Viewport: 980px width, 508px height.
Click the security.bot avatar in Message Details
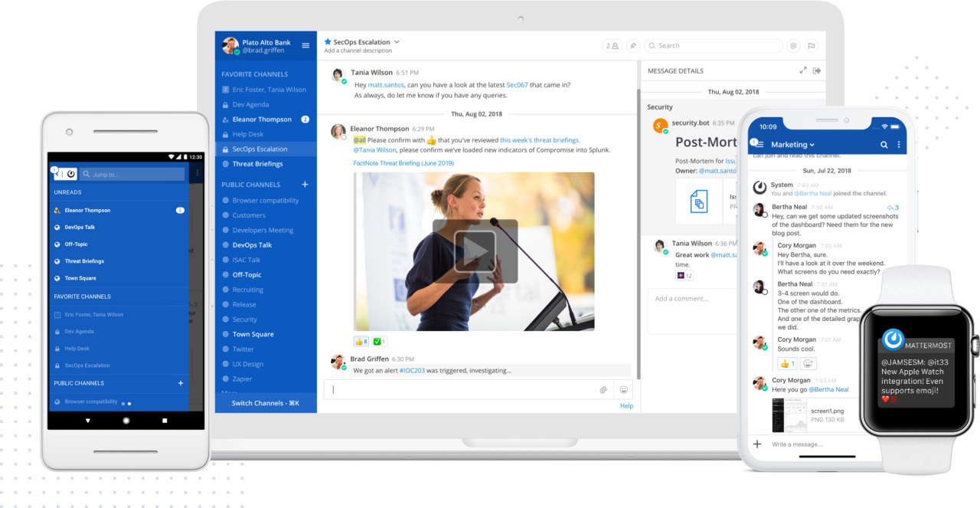(x=659, y=126)
